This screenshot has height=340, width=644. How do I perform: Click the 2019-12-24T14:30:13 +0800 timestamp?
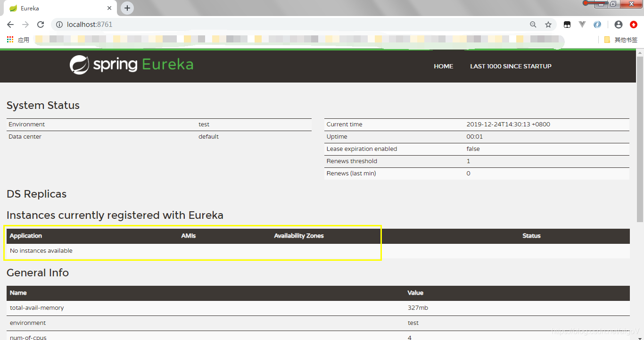click(508, 124)
